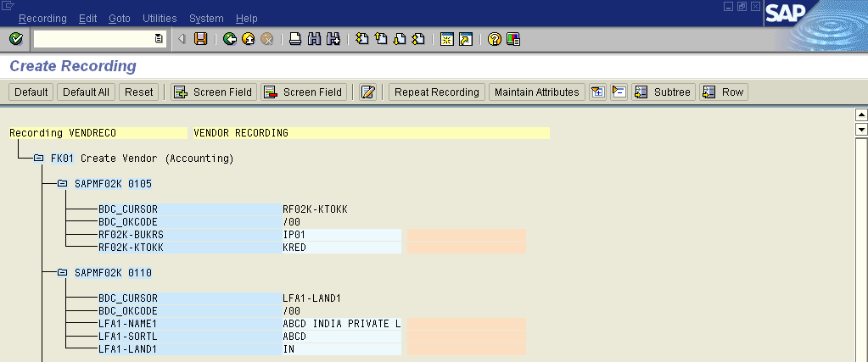Click the Maintain Attributes button
This screenshot has width=868, height=362.
pos(536,92)
